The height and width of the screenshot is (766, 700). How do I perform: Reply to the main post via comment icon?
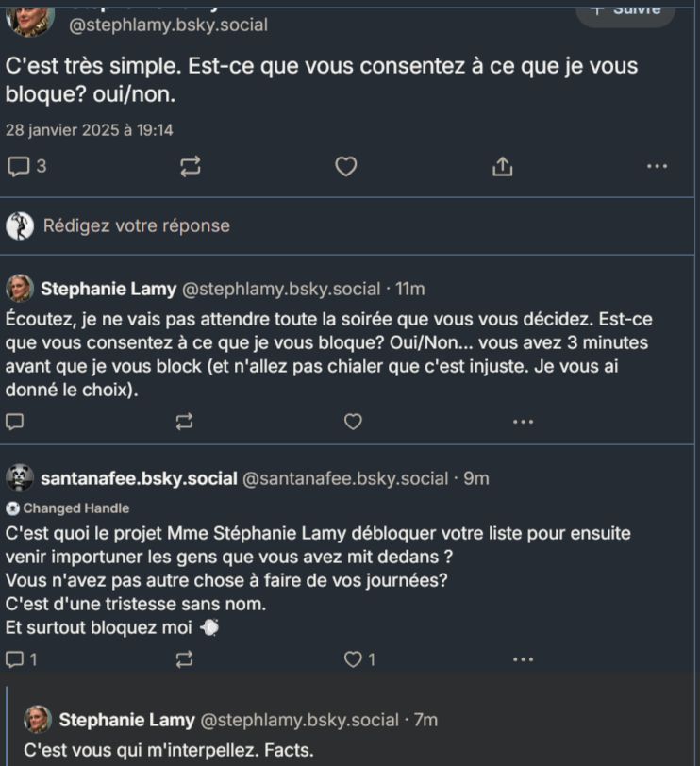(19, 167)
